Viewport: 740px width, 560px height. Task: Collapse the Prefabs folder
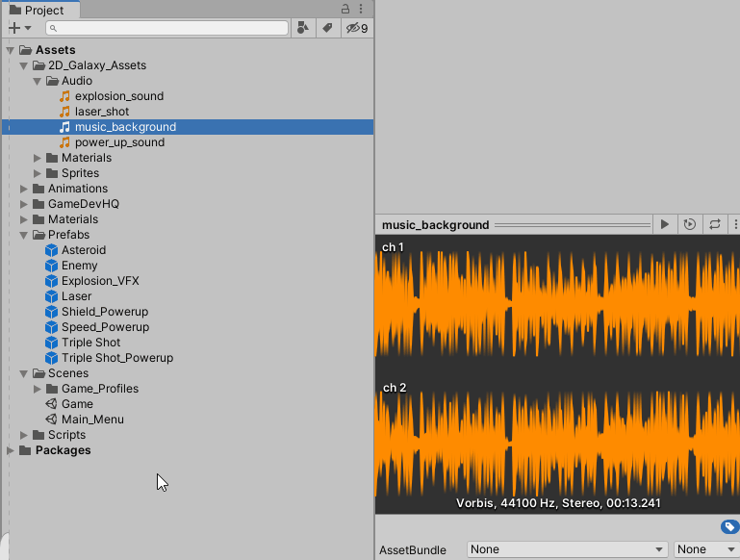point(24,236)
